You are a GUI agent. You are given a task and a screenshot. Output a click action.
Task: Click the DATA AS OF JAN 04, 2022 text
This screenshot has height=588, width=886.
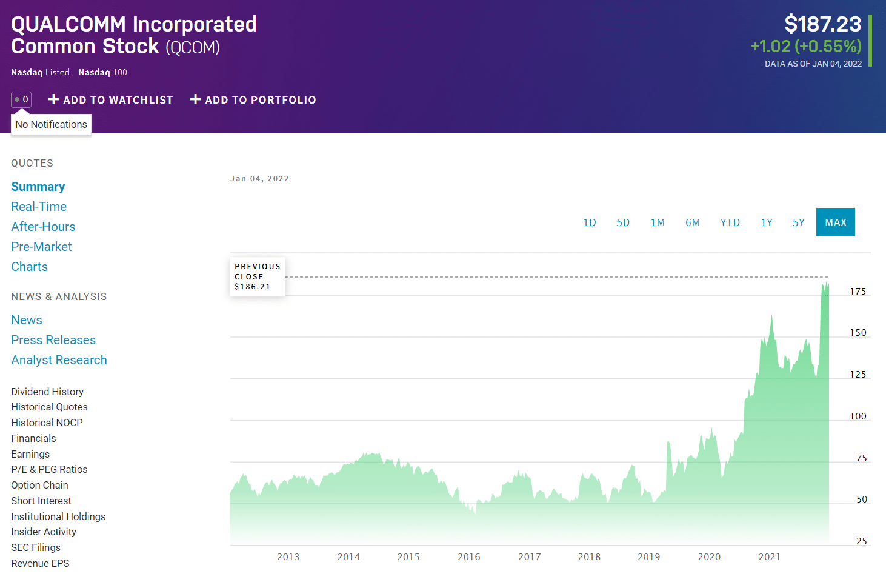point(813,64)
